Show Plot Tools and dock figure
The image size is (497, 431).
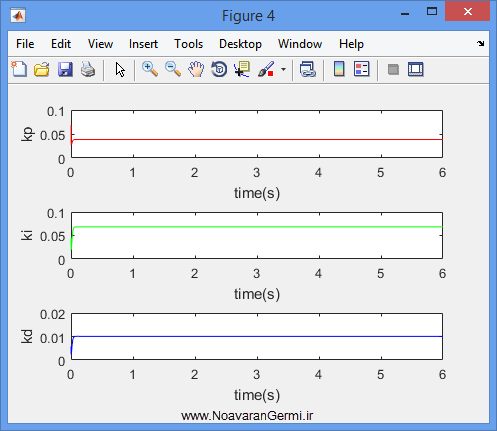coord(416,69)
